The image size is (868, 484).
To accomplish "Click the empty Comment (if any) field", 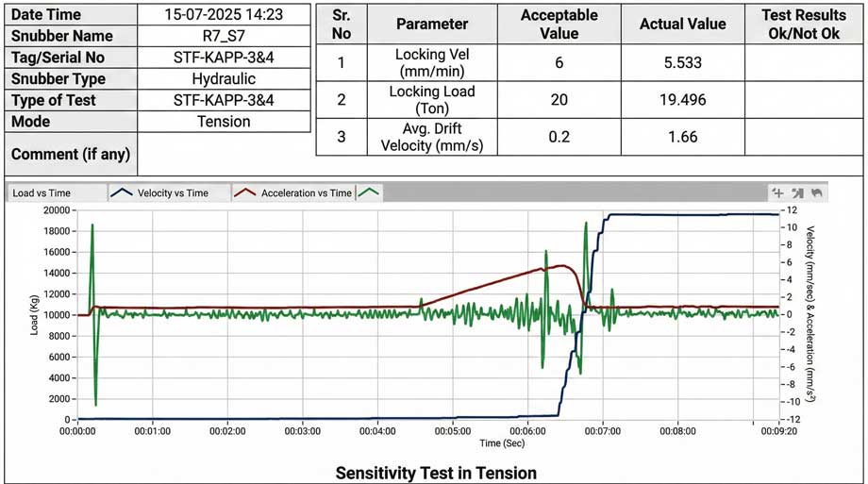I will (224, 154).
